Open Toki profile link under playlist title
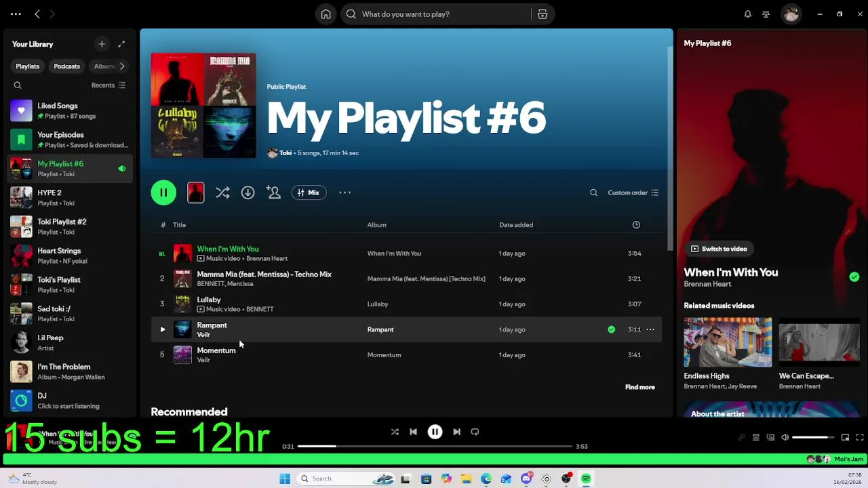868x488 pixels. tap(285, 153)
